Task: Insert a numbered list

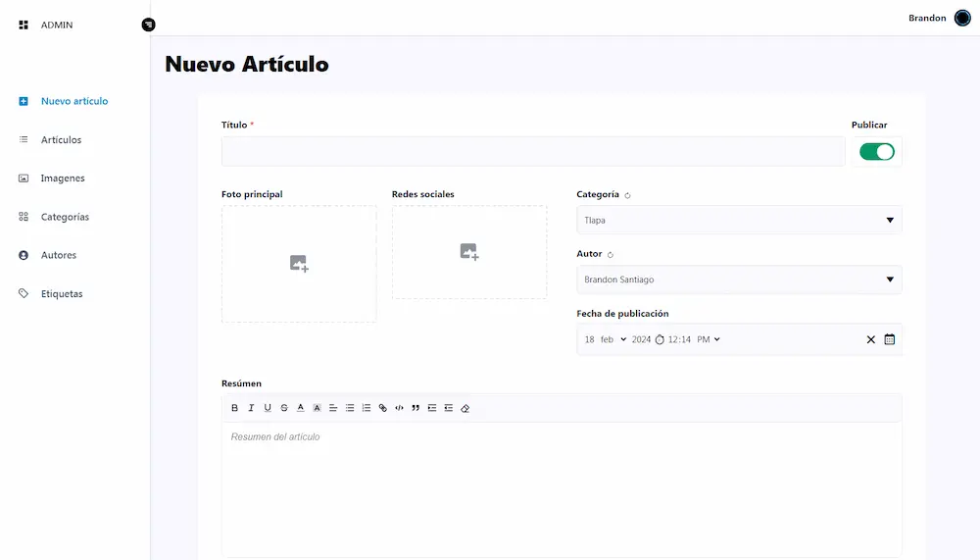Action: pos(367,408)
